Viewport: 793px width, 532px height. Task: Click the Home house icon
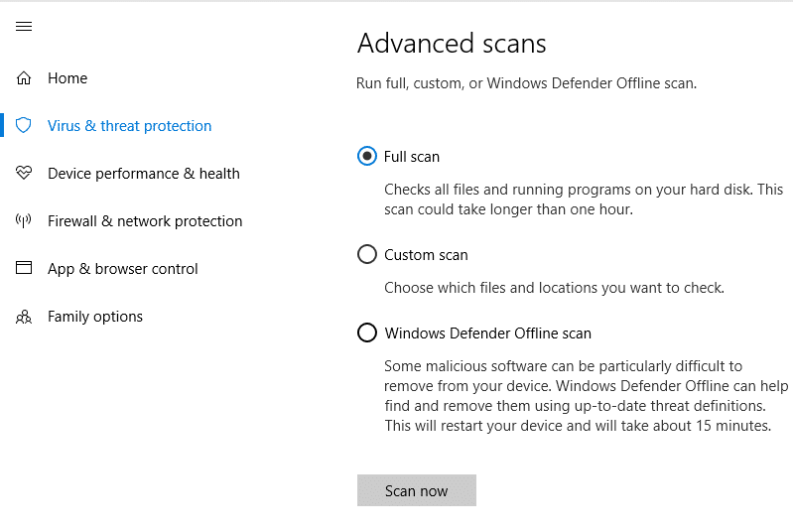pos(24,78)
